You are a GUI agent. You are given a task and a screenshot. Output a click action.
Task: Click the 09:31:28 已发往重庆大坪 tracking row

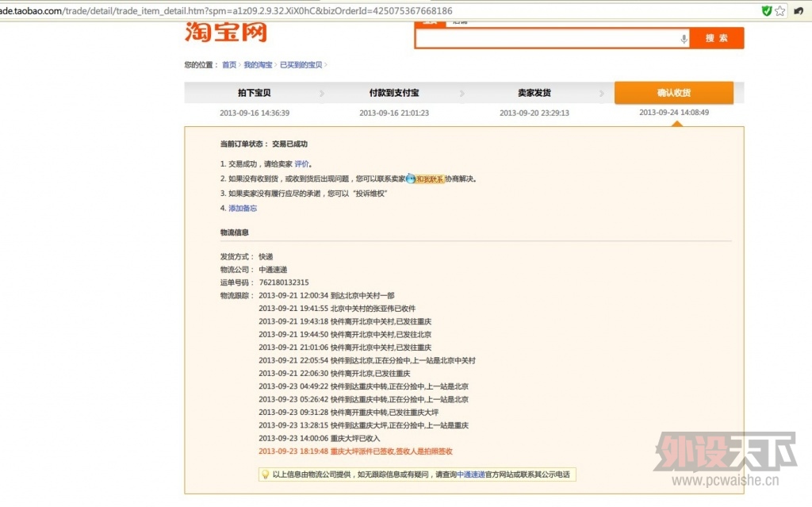349,412
